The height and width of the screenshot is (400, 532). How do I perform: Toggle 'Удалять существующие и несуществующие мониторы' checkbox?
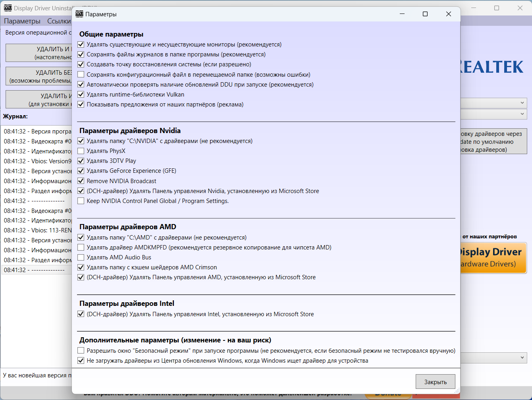tap(81, 44)
